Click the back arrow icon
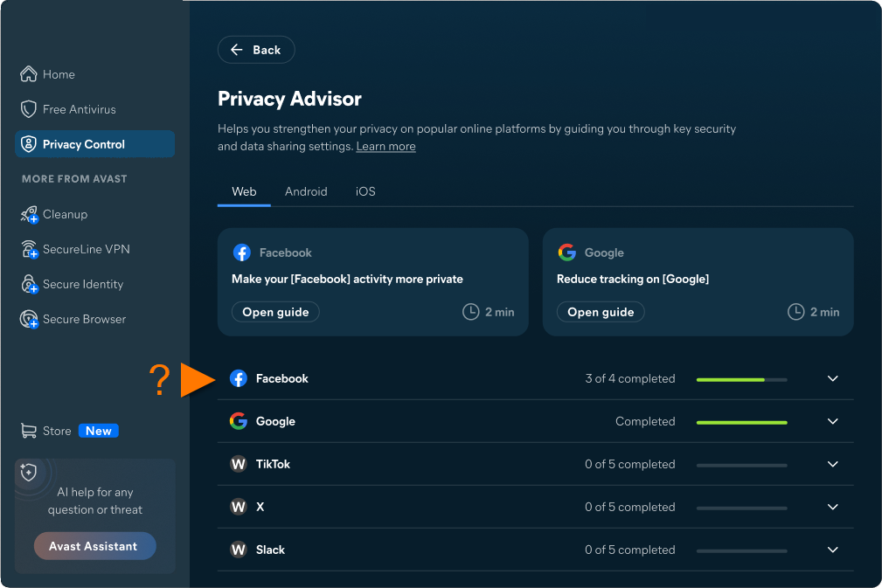Image resolution: width=882 pixels, height=588 pixels. click(x=237, y=50)
